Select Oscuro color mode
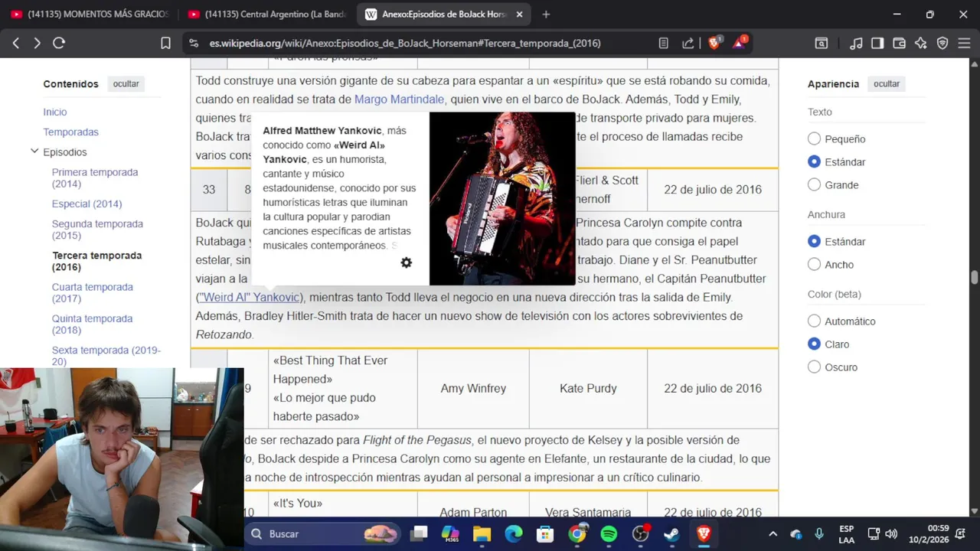Screen dimensions: 980x551 (814, 367)
